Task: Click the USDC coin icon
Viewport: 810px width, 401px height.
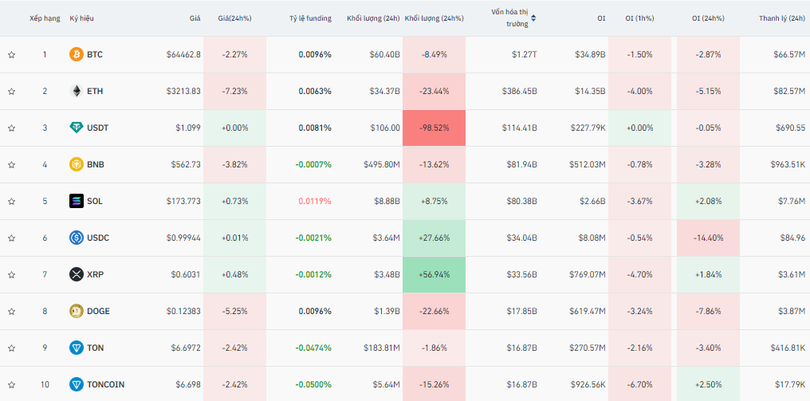Action: (76, 238)
